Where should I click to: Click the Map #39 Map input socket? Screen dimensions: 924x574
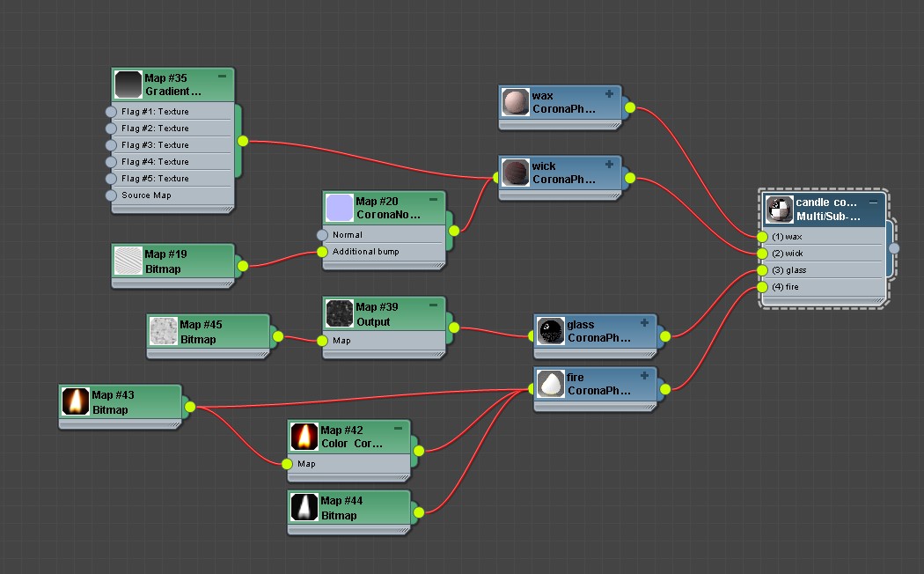pyautogui.click(x=322, y=341)
